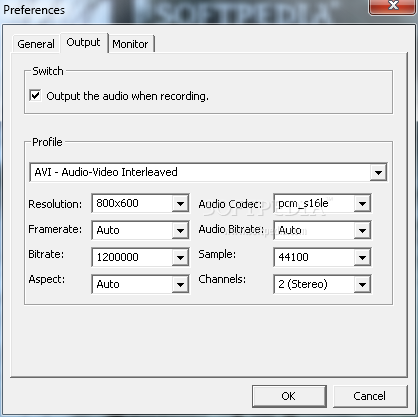Click the Framerate Auto value field

tap(132, 230)
